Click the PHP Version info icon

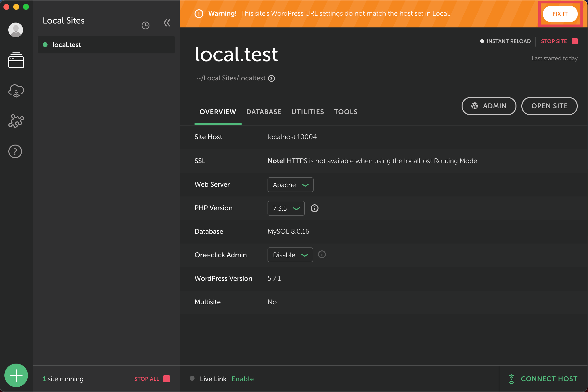tap(315, 208)
